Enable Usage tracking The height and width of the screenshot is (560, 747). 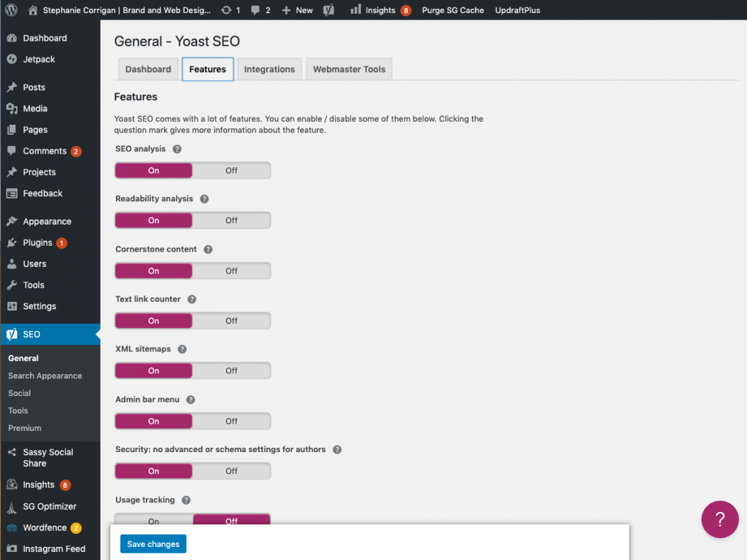pos(153,521)
